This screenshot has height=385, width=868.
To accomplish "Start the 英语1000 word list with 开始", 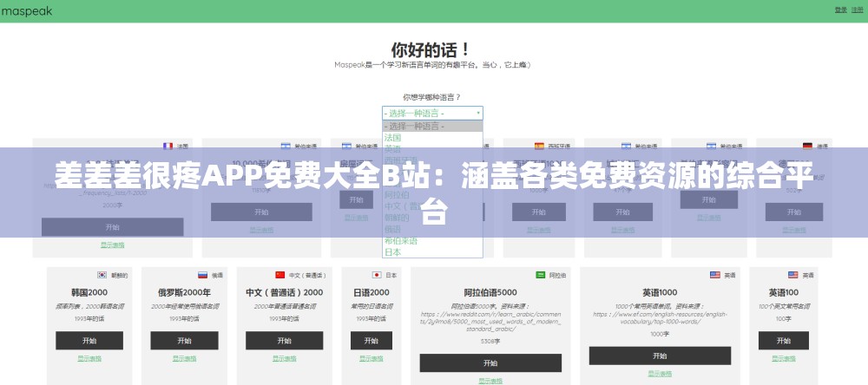I will (x=660, y=356).
